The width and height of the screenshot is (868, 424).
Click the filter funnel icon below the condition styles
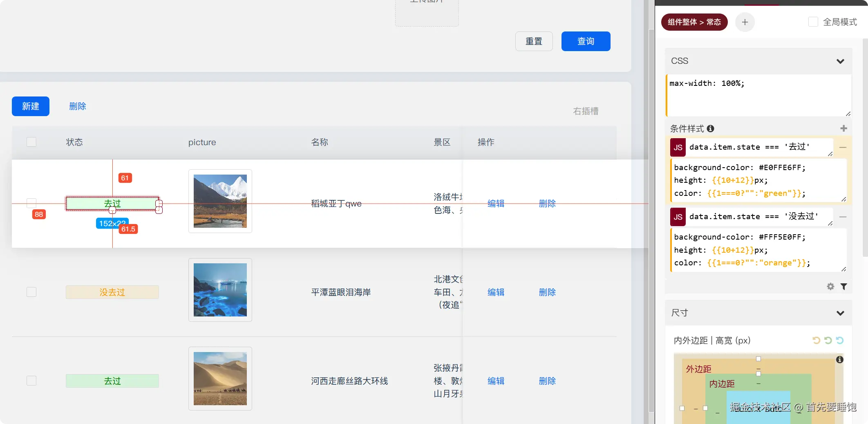(844, 287)
